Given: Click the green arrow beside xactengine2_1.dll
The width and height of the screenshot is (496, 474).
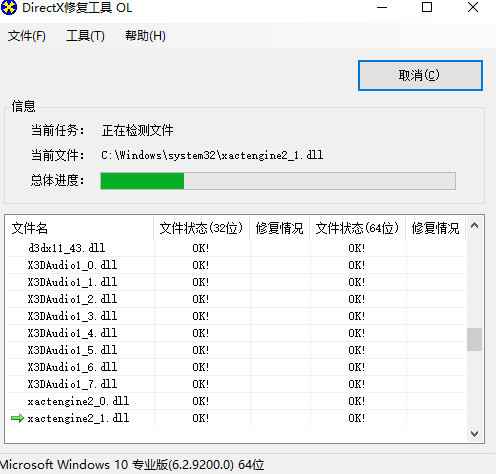Looking at the screenshot, I should (17, 418).
